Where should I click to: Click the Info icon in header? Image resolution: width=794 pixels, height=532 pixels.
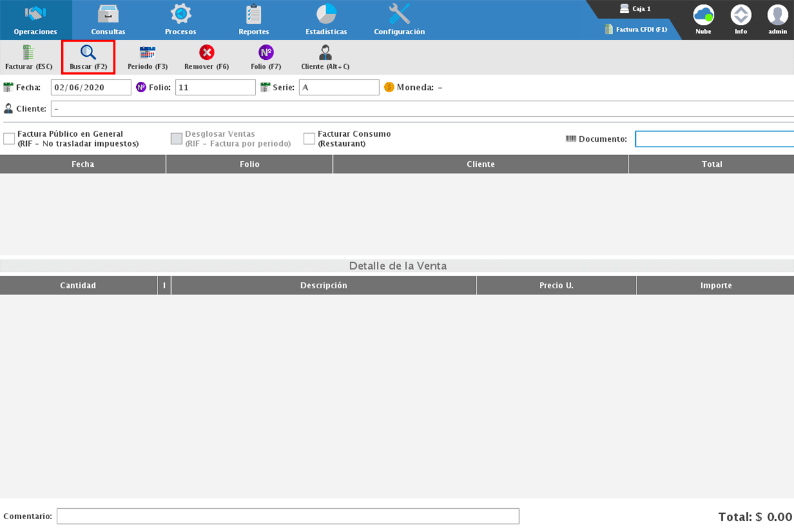click(x=740, y=15)
